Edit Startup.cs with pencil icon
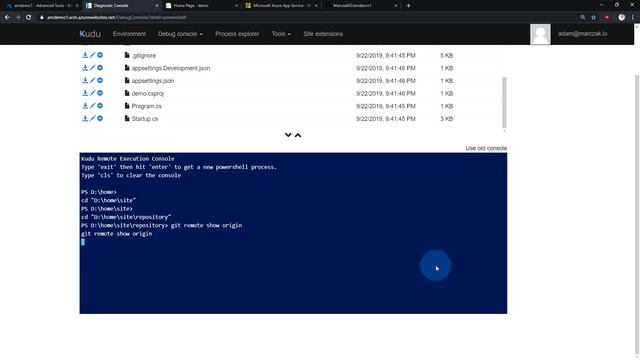Screen dimensions: 640x360 (x=92, y=118)
